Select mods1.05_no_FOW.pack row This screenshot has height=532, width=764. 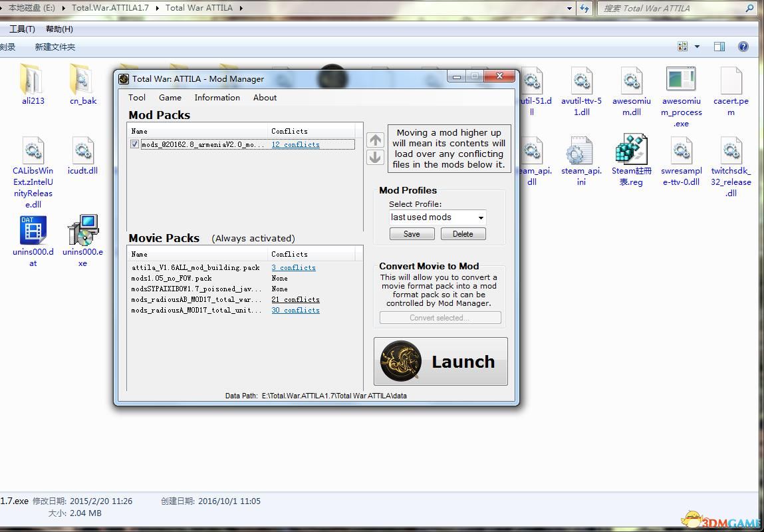pyautogui.click(x=243, y=278)
